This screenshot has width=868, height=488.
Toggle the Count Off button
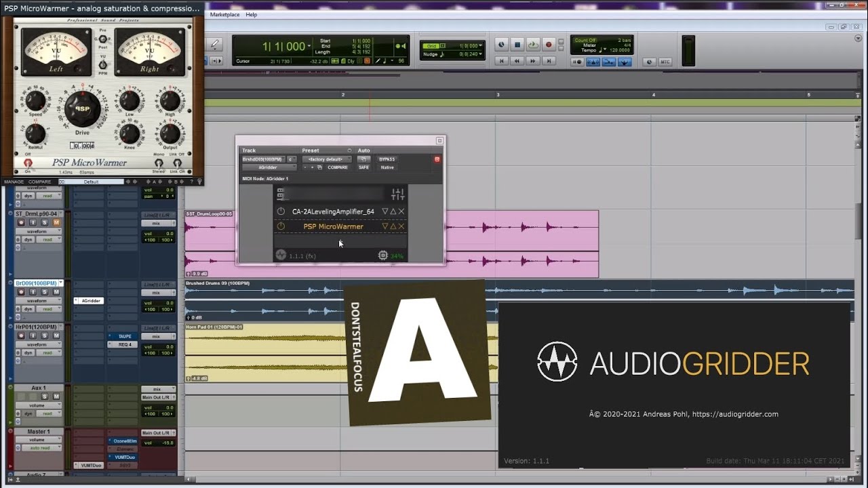[x=585, y=40]
